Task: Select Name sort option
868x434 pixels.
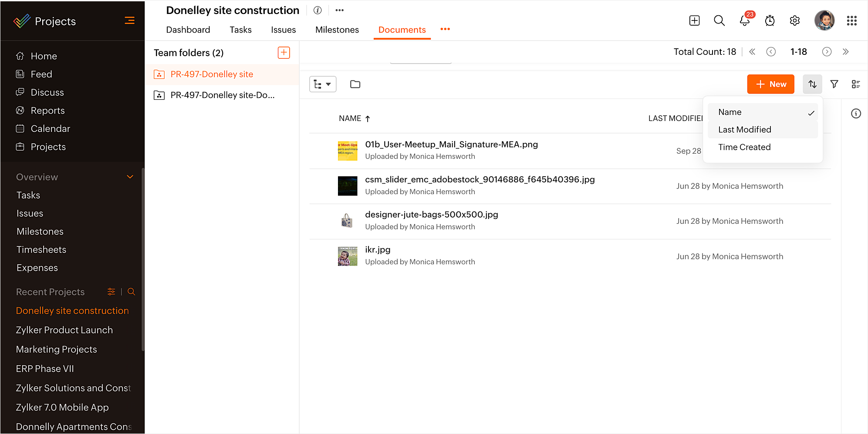Action: coord(763,112)
